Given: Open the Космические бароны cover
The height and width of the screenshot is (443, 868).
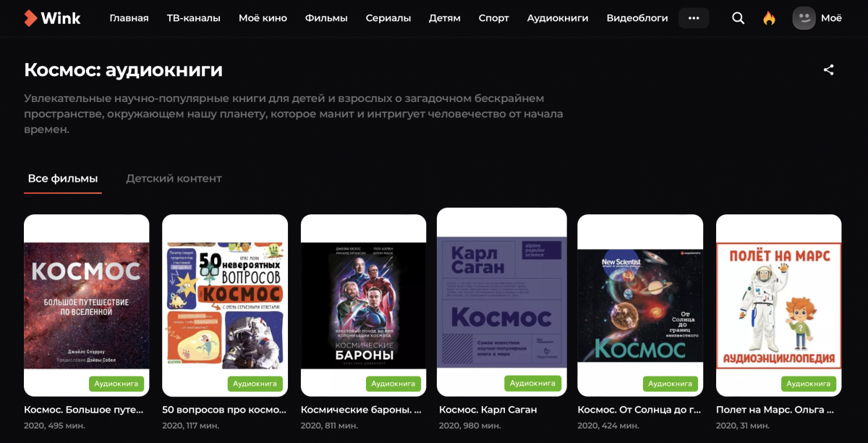Looking at the screenshot, I should coord(363,305).
